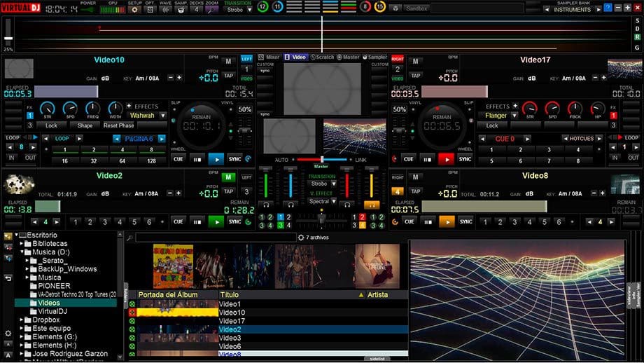Open Strobo transition dropdown in mixer
The height and width of the screenshot is (363, 644).
pyautogui.click(x=334, y=184)
